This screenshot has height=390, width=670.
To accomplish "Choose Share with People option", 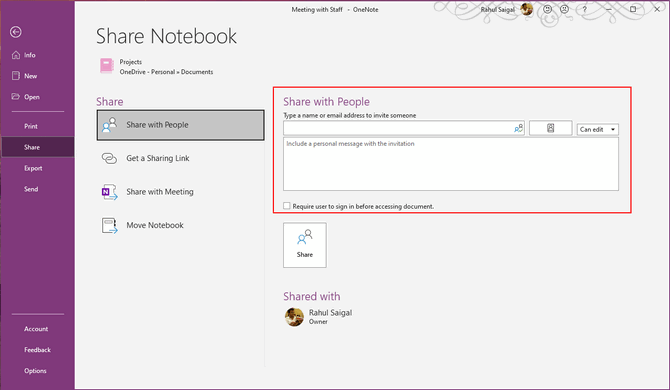I will [180, 125].
